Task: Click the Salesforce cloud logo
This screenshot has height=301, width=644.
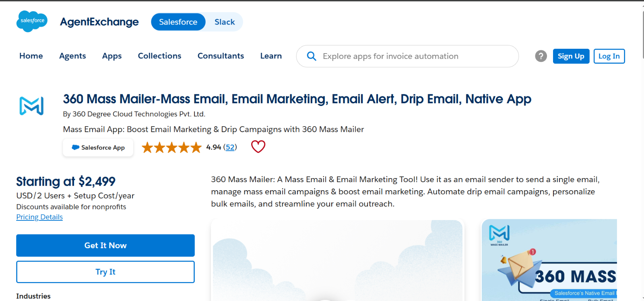Action: [x=32, y=21]
